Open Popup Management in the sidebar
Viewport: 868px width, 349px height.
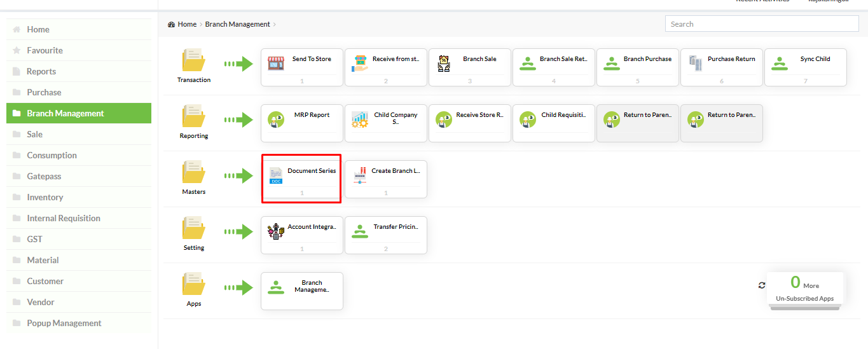coord(79,323)
